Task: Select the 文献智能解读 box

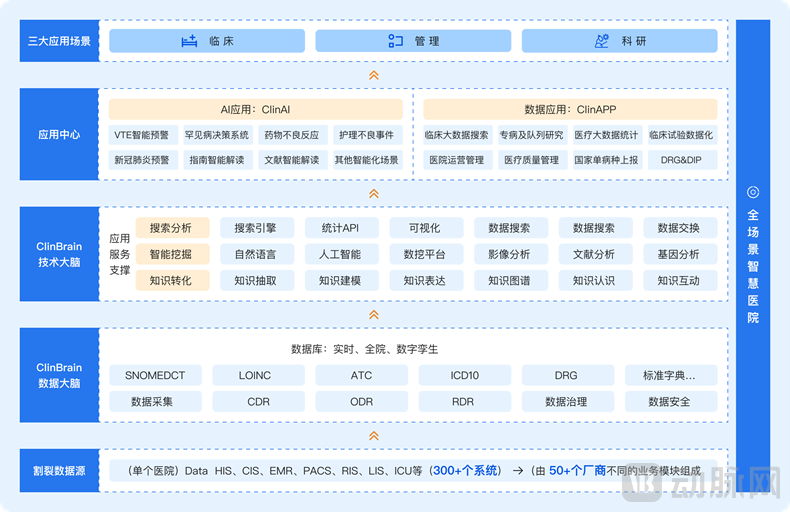Action: coord(293,160)
